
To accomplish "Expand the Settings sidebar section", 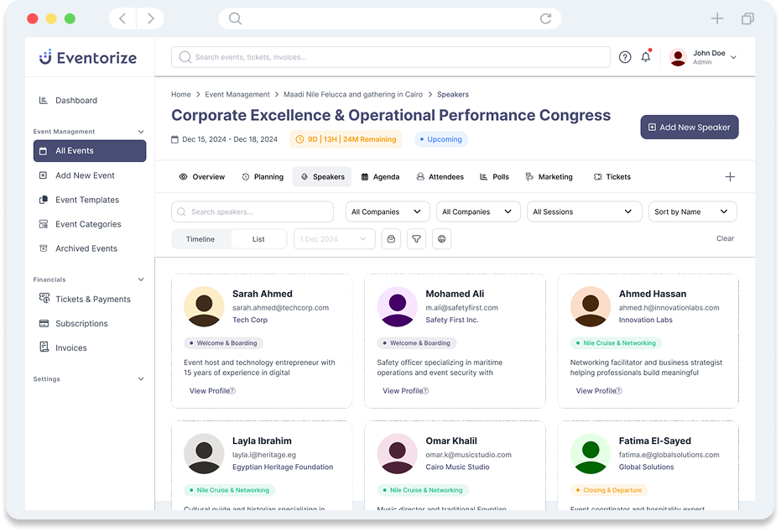I will tap(140, 379).
